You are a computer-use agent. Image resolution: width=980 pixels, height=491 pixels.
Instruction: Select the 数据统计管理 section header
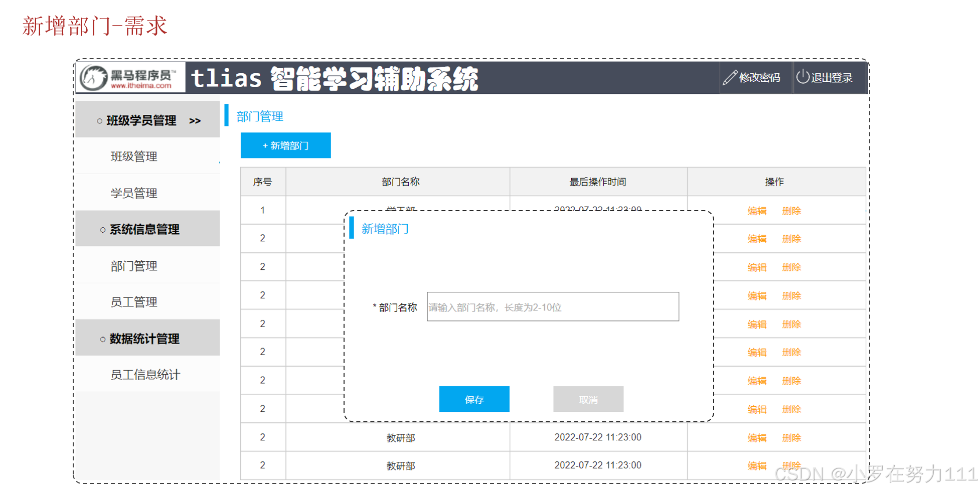(x=147, y=339)
